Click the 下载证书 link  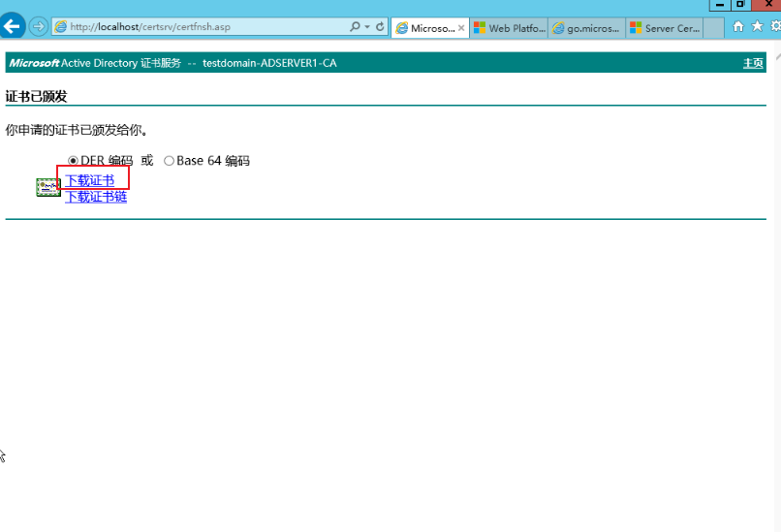[x=90, y=180]
